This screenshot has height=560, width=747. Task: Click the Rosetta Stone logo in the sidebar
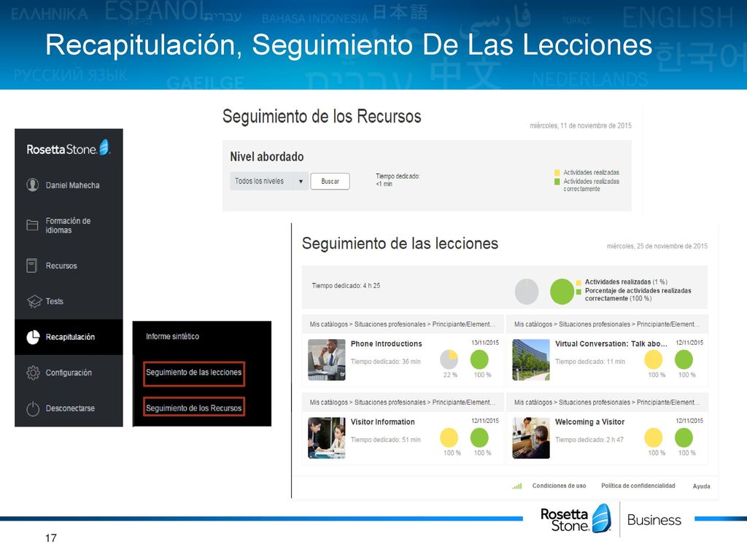tap(69, 148)
